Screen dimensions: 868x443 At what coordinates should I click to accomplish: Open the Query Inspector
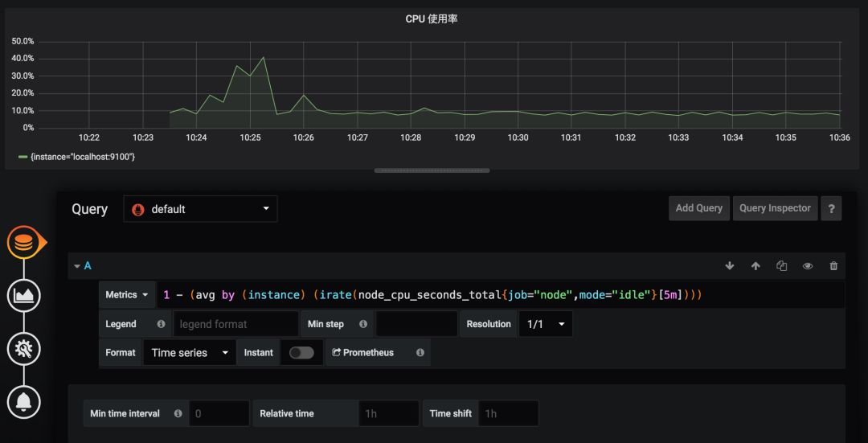coord(775,208)
